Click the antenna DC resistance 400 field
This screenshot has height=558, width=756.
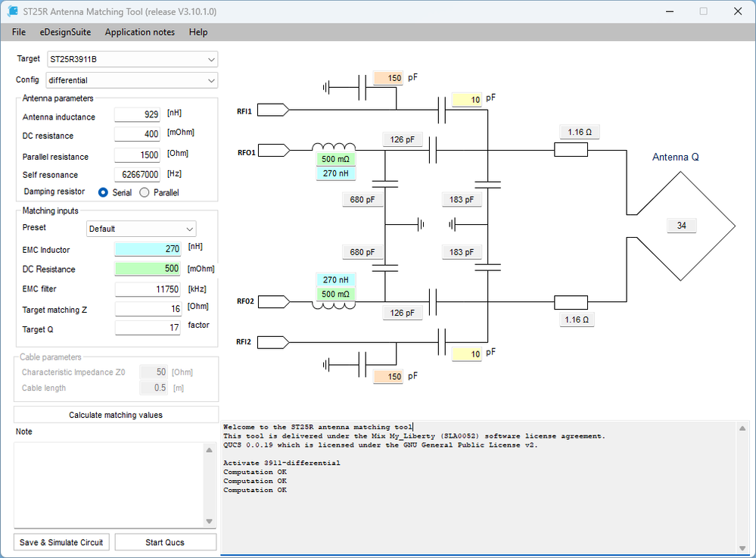point(137,134)
